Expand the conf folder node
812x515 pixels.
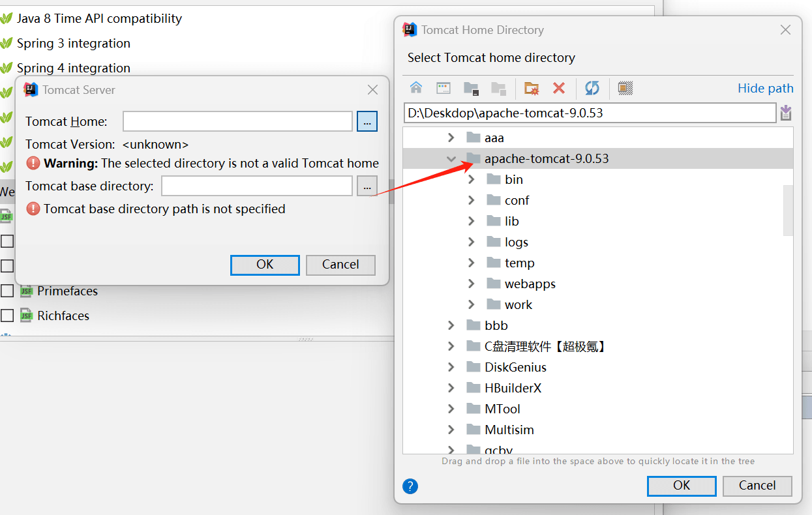click(472, 200)
